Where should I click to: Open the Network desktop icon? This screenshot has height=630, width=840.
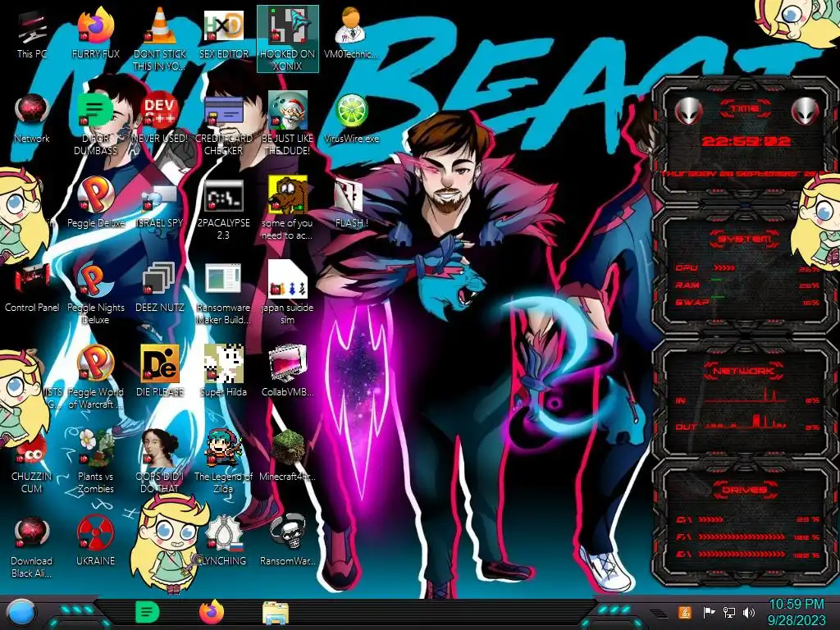(x=32, y=119)
